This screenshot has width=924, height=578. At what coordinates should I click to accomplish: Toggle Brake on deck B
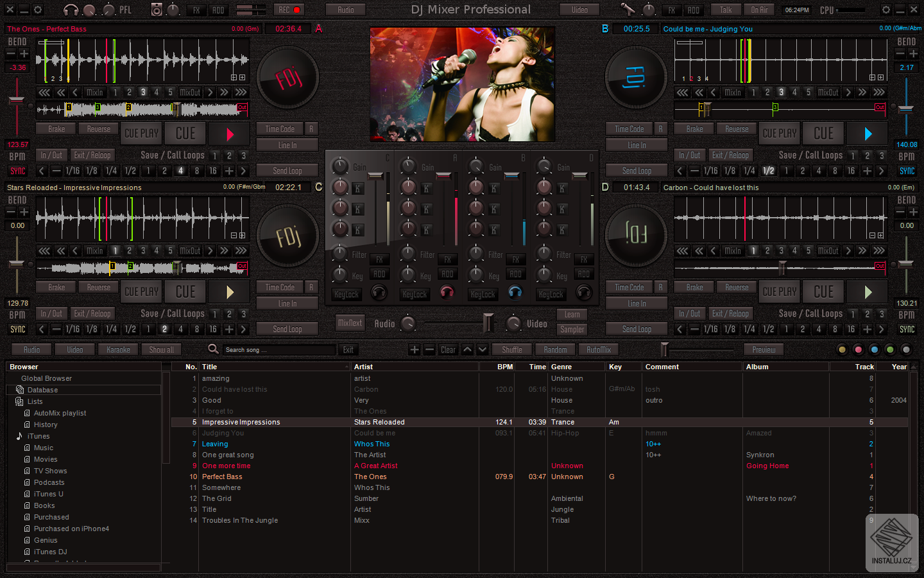pos(694,129)
